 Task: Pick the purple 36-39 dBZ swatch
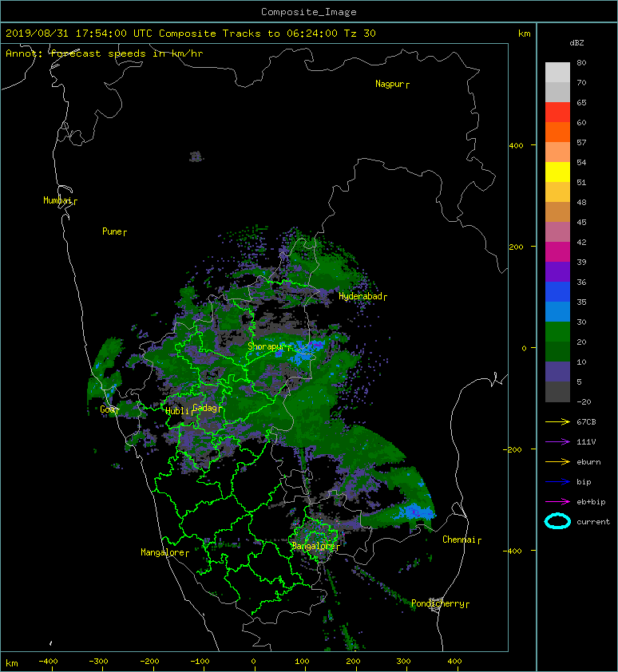[x=557, y=271]
